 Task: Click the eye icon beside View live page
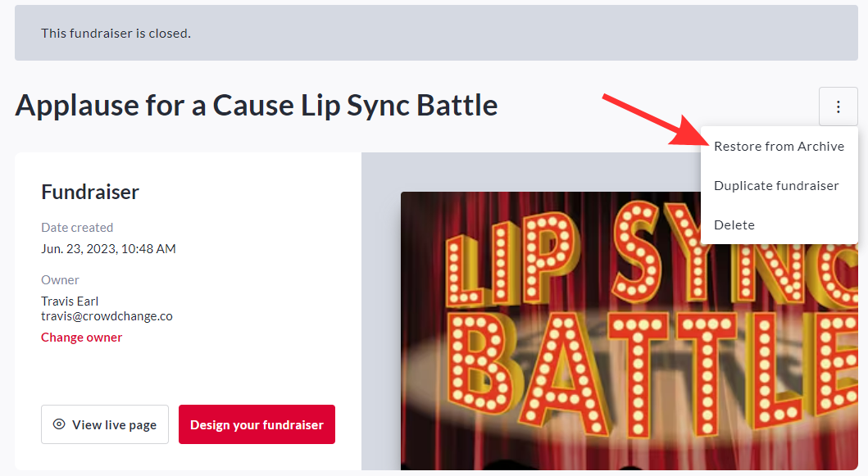click(59, 424)
